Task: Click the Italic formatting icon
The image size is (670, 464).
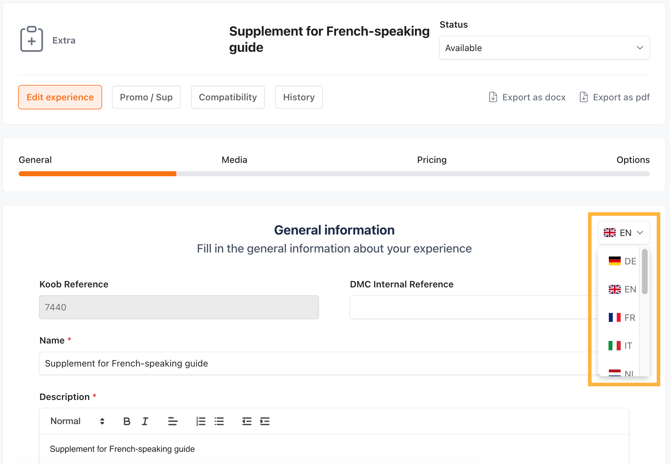Action: tap(145, 421)
